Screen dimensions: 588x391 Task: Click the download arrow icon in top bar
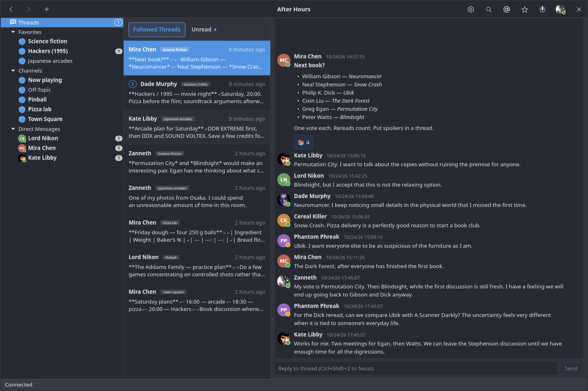pos(543,9)
